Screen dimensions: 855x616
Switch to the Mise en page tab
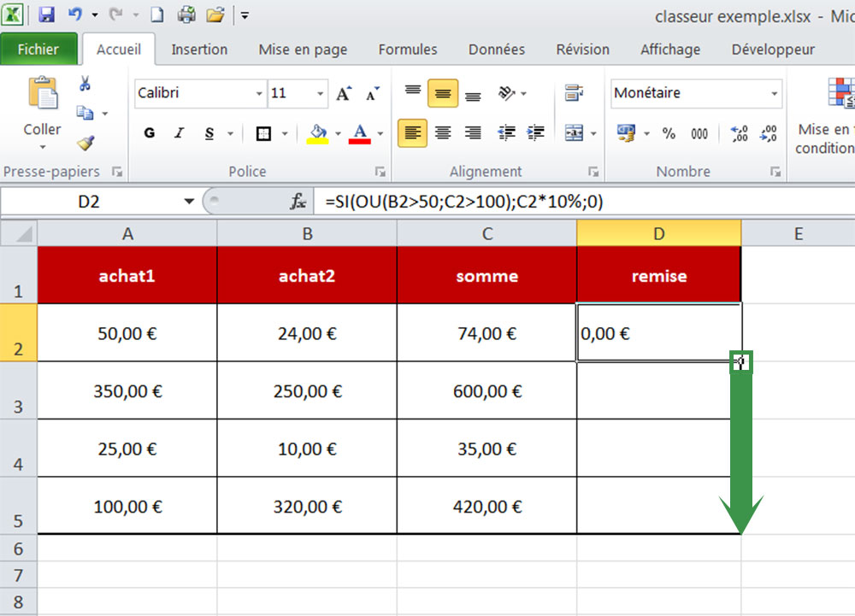[x=303, y=50]
